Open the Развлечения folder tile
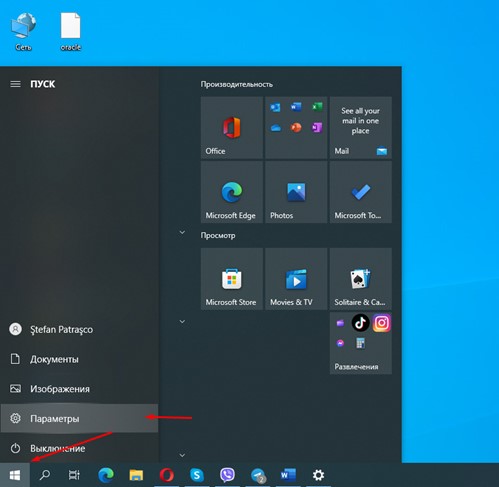 click(361, 343)
